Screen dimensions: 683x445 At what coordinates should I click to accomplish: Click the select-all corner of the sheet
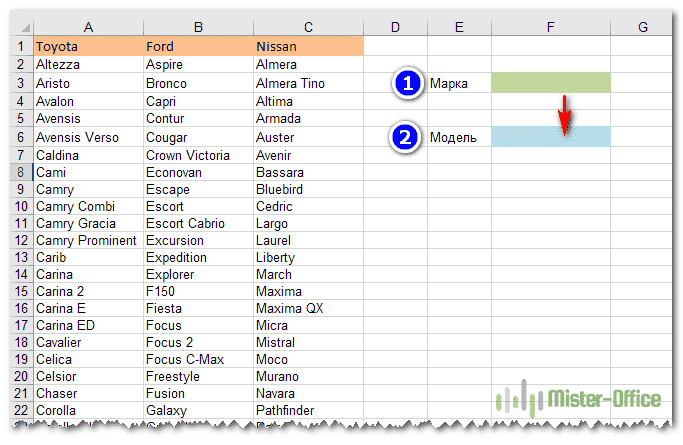tap(20, 25)
